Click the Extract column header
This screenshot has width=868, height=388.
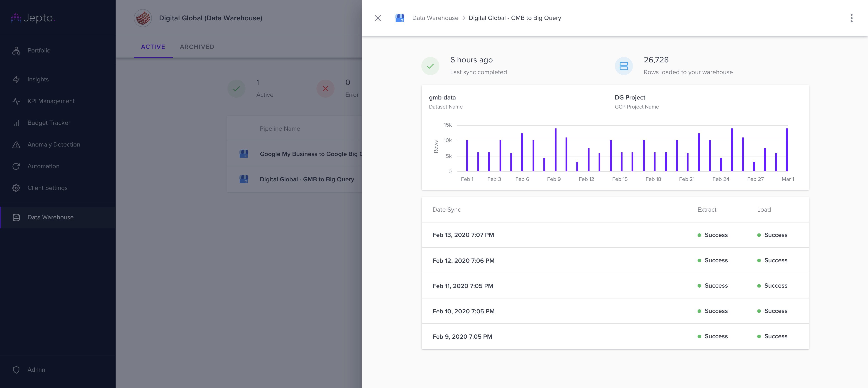[x=707, y=210]
